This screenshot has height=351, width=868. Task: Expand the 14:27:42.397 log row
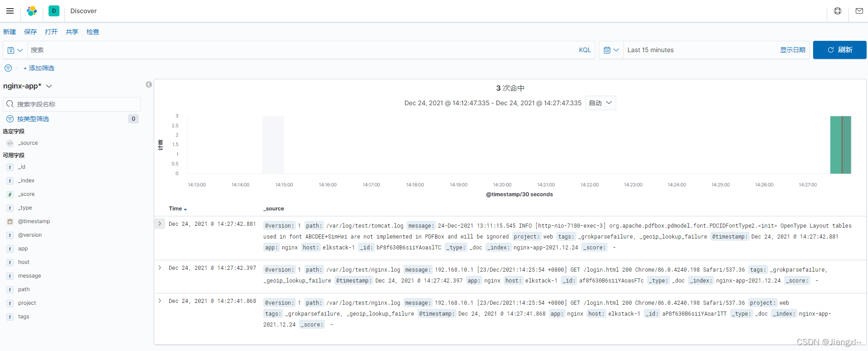(x=160, y=268)
